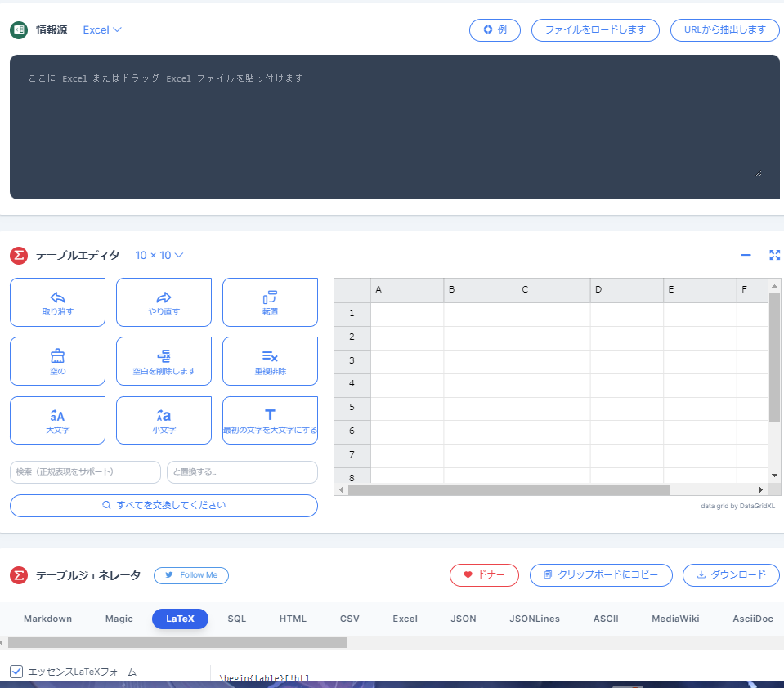Select the LaTeX tab
This screenshot has height=688, width=784.
pos(180,619)
